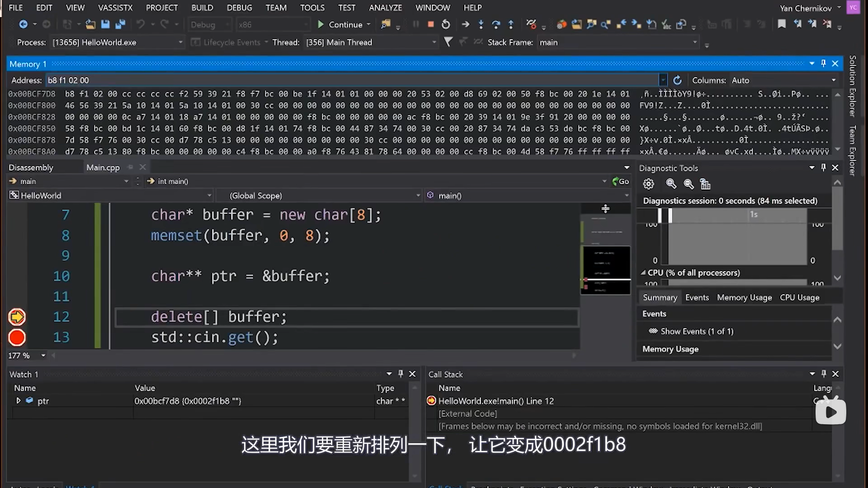
Task: Click the Step Over icon
Action: pos(496,24)
